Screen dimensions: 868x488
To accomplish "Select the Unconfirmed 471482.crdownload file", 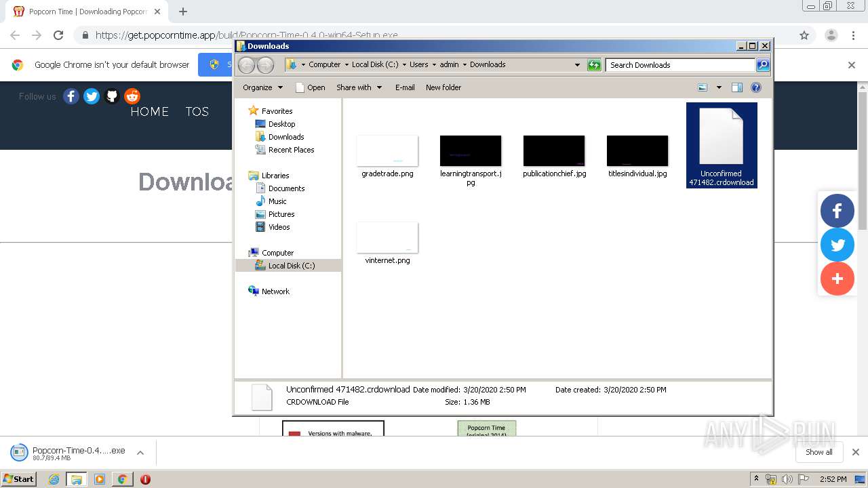I will (722, 145).
